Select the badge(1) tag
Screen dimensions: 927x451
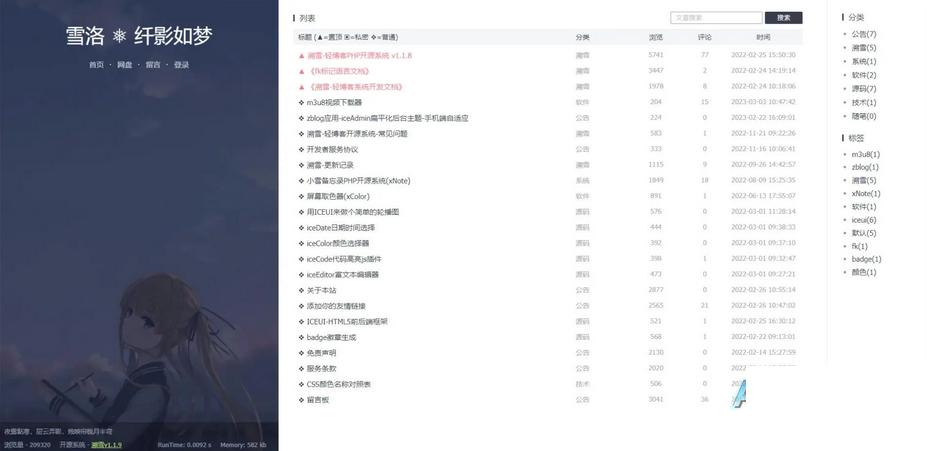866,259
